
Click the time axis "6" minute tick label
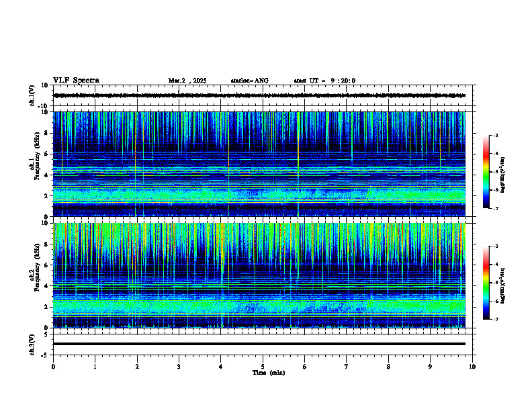point(305,367)
